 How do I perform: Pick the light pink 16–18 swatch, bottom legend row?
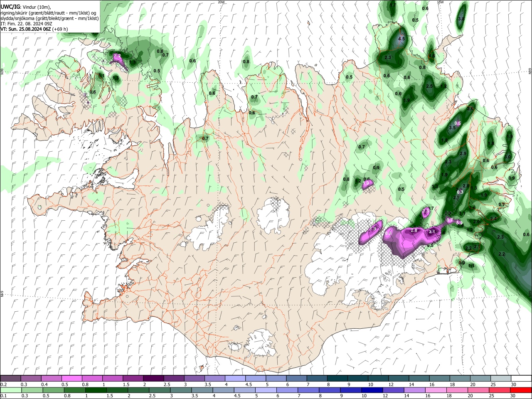point(435,390)
